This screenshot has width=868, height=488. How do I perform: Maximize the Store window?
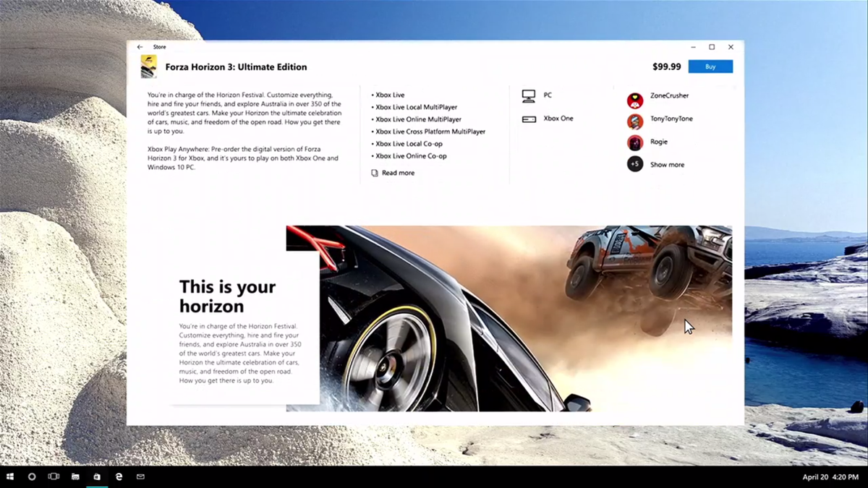(x=712, y=47)
